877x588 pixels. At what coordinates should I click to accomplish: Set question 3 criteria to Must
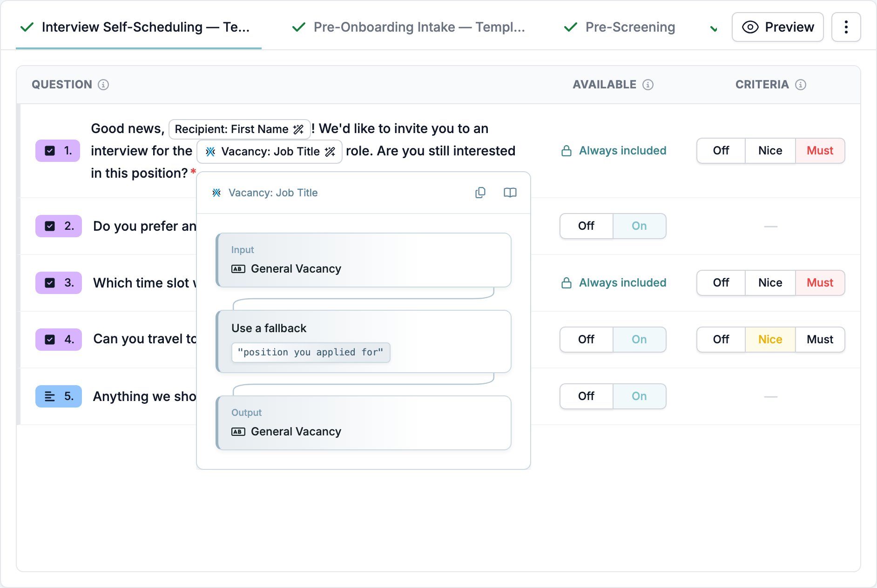point(820,283)
